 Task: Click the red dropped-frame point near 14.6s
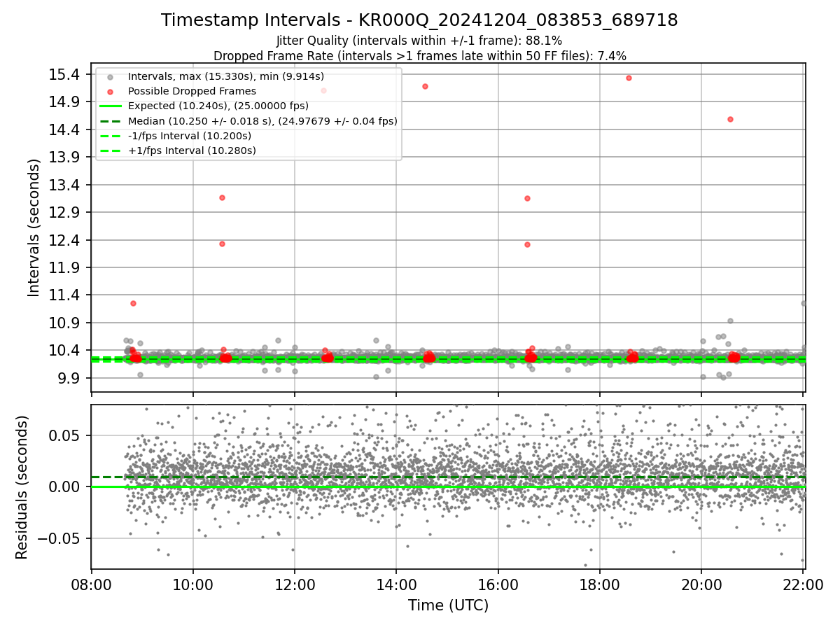coord(730,119)
